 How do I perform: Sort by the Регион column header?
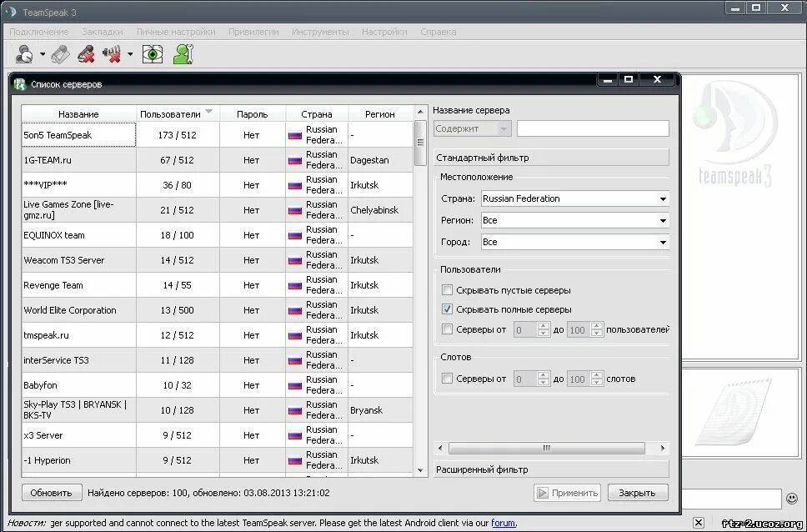pos(380,113)
